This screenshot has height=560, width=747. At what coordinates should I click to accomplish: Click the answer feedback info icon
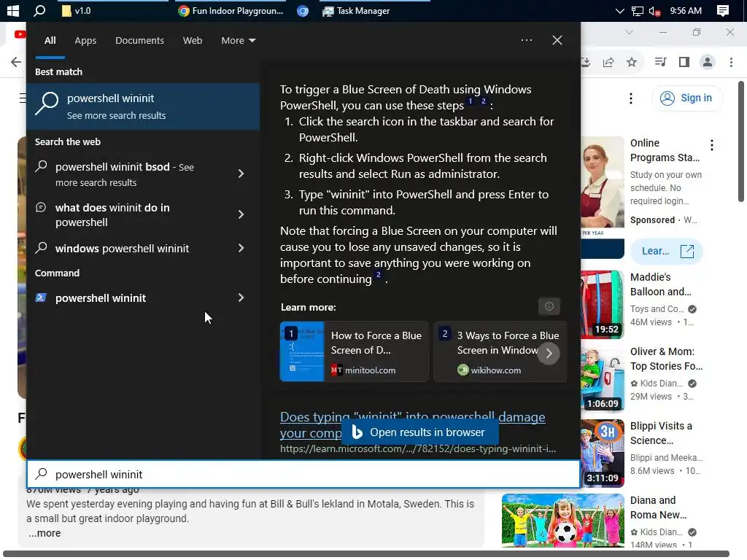click(549, 307)
